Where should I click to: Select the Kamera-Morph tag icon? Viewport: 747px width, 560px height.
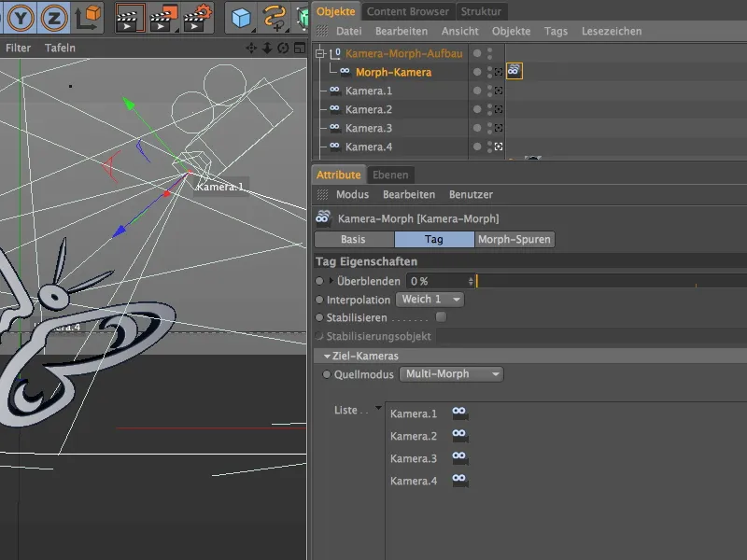(x=514, y=72)
